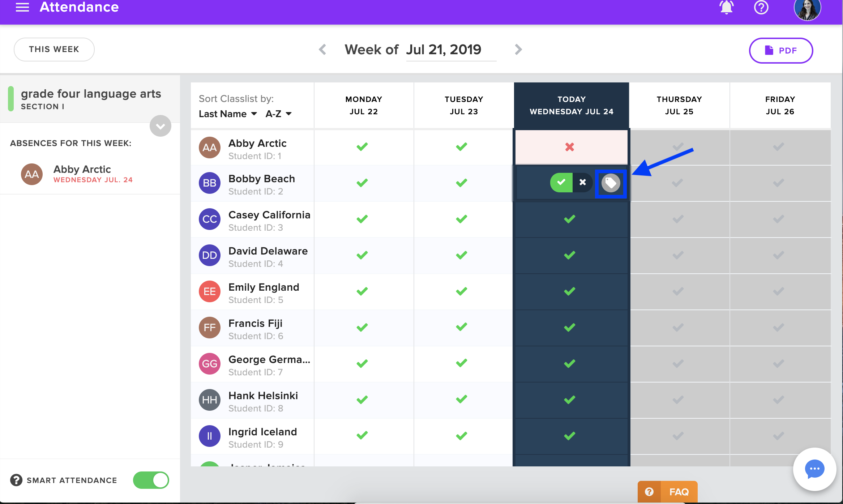This screenshot has height=504, width=843.
Task: Select the Thursday Jul 25 column header
Action: tap(679, 105)
